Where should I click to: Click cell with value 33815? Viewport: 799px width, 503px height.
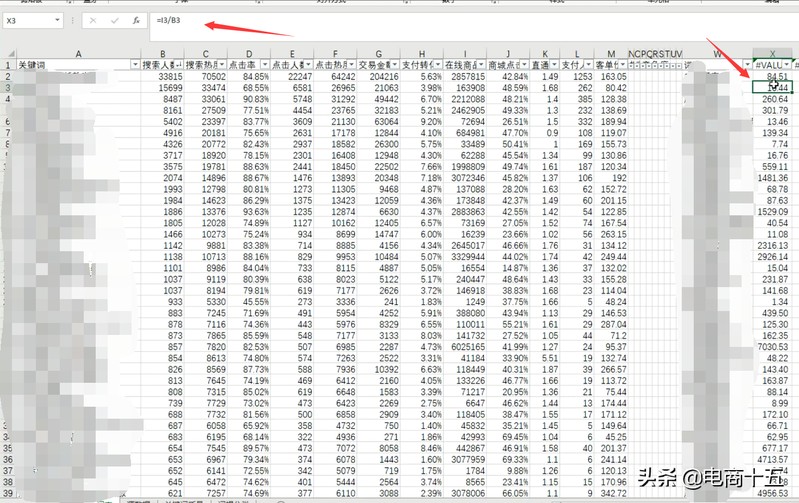coord(162,76)
